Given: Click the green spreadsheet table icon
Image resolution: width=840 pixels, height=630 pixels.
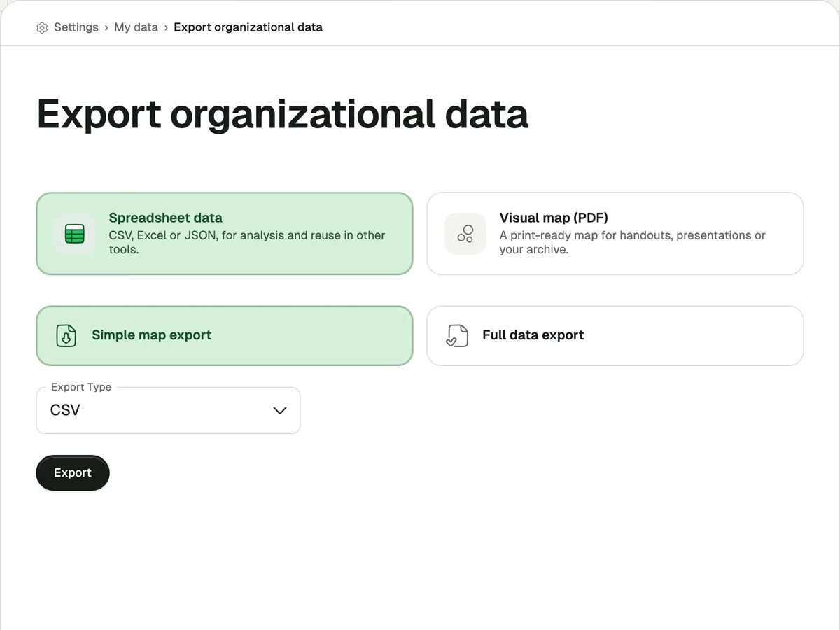Looking at the screenshot, I should click(74, 234).
